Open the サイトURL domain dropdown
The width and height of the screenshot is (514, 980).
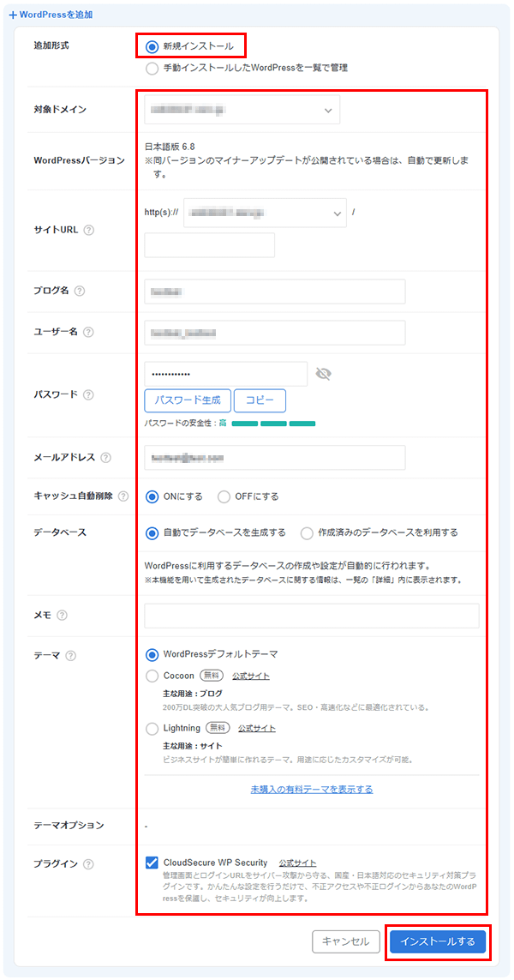[265, 213]
